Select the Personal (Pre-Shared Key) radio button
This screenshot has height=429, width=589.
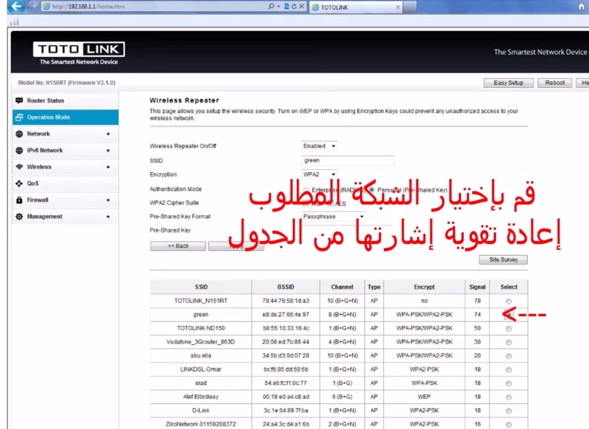coord(372,190)
